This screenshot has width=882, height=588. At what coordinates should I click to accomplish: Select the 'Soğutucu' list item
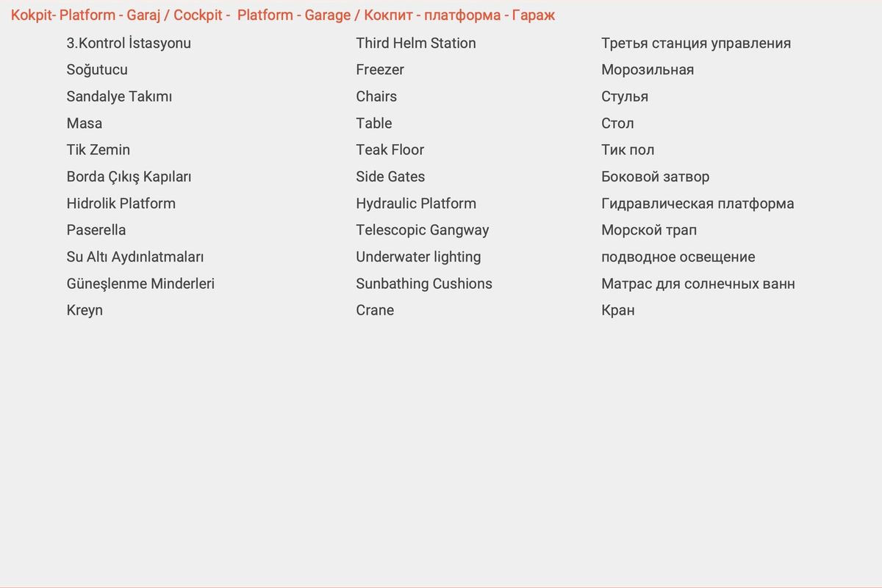click(97, 70)
